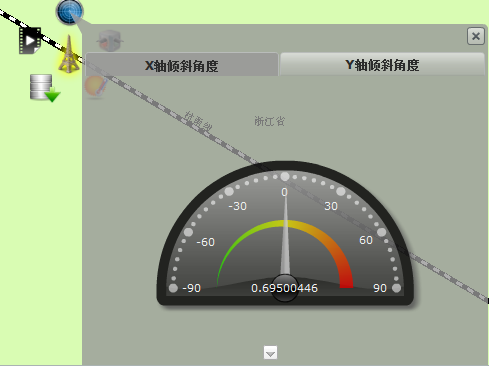Open the video film clip icon

tap(30, 41)
